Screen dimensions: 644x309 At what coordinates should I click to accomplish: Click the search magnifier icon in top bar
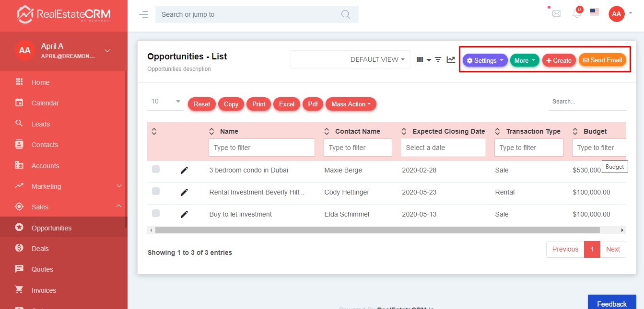346,14
